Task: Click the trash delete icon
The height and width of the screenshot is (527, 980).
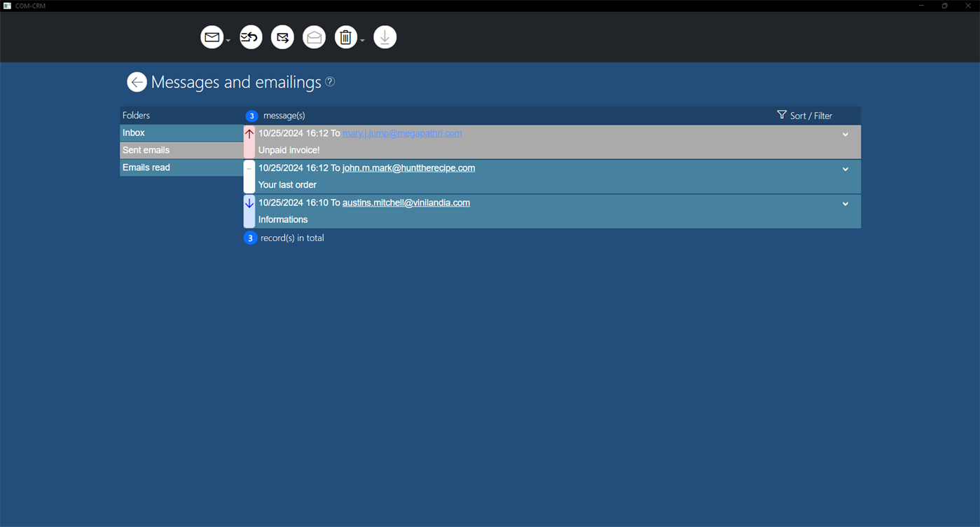Action: click(x=345, y=36)
